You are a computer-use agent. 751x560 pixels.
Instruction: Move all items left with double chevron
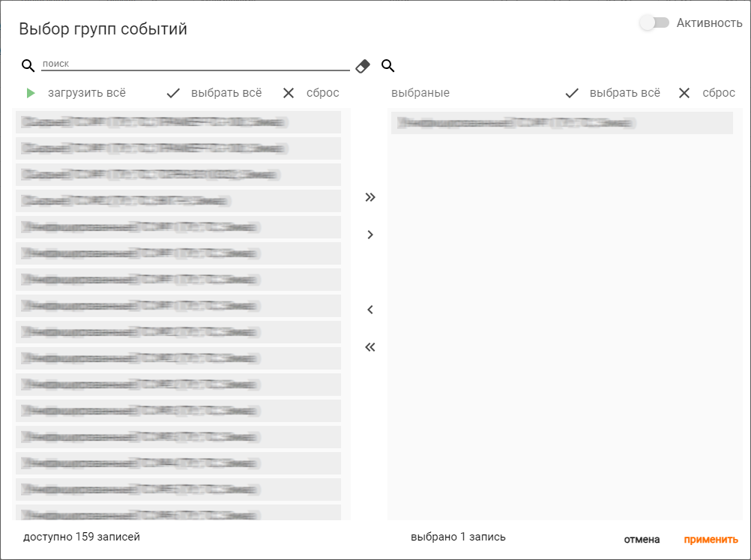pyautogui.click(x=370, y=347)
